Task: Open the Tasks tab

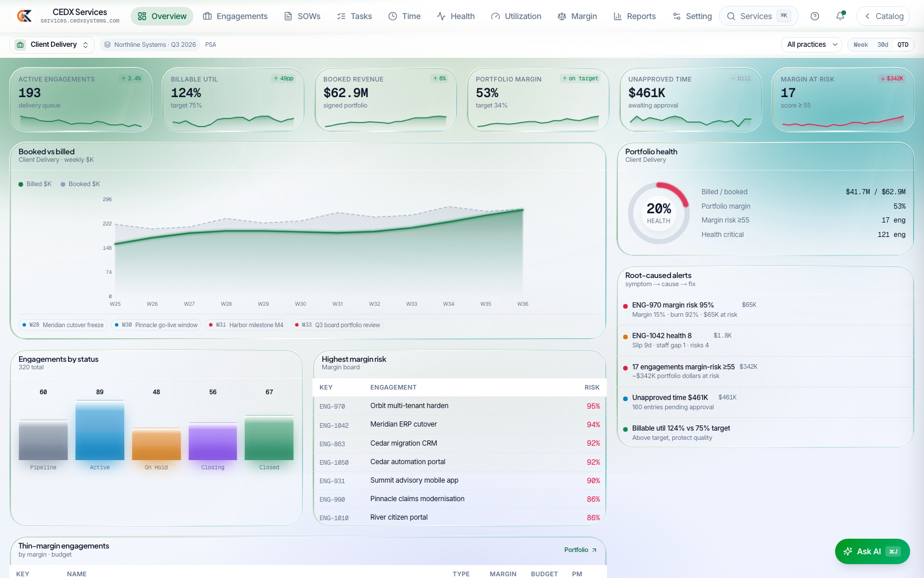Action: 354,16
